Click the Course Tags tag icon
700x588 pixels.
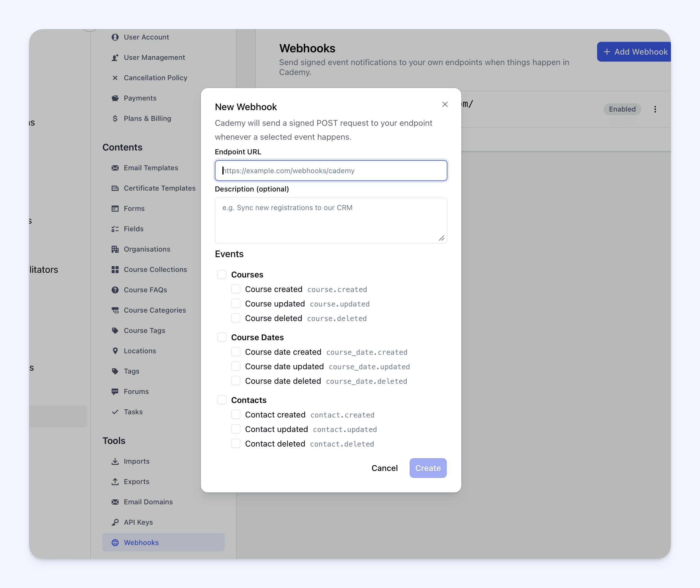[115, 330]
